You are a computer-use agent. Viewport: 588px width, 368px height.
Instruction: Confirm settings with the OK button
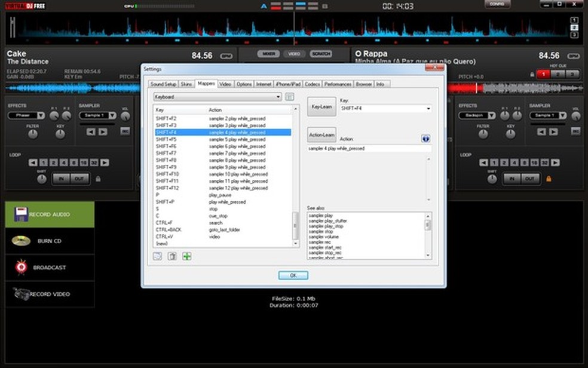(293, 275)
